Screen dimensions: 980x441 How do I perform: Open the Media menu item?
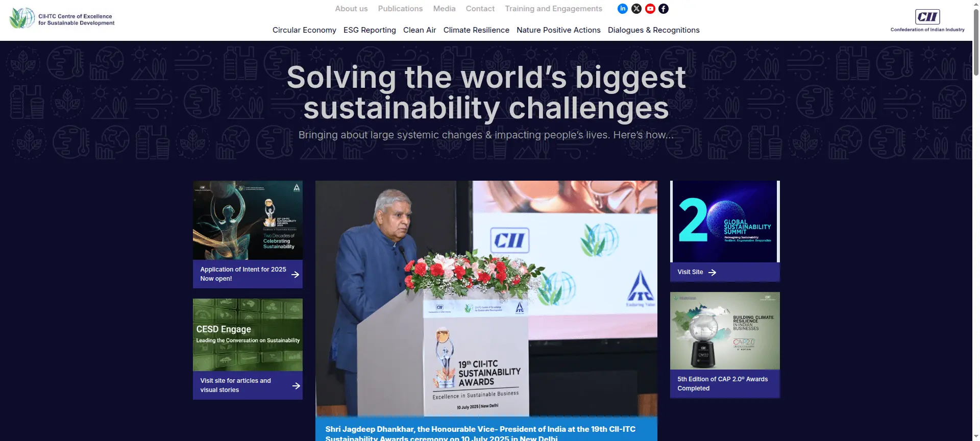point(444,9)
